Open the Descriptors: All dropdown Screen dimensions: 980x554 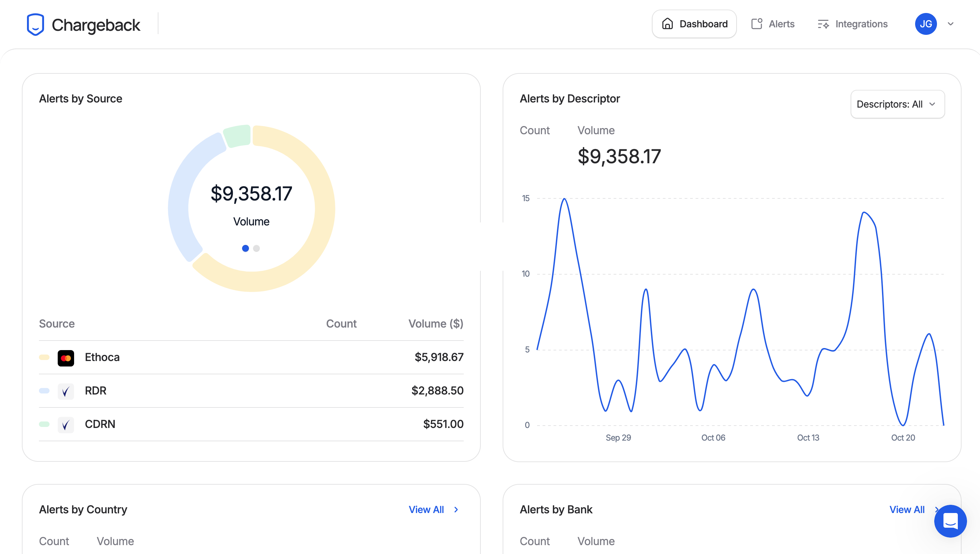tap(897, 104)
